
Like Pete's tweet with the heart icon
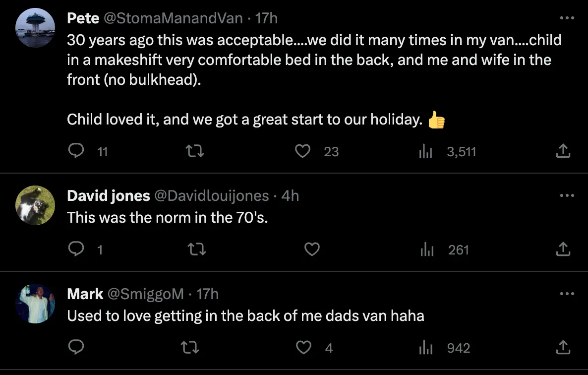(302, 151)
